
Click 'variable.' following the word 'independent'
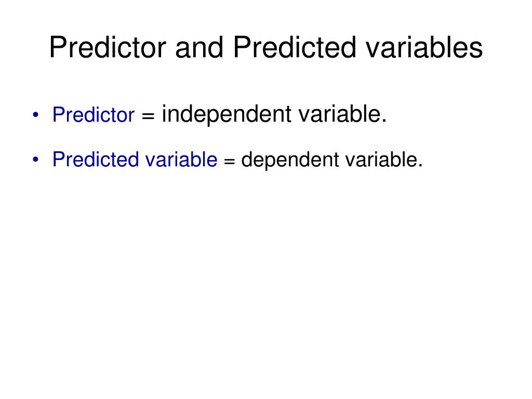pos(343,114)
